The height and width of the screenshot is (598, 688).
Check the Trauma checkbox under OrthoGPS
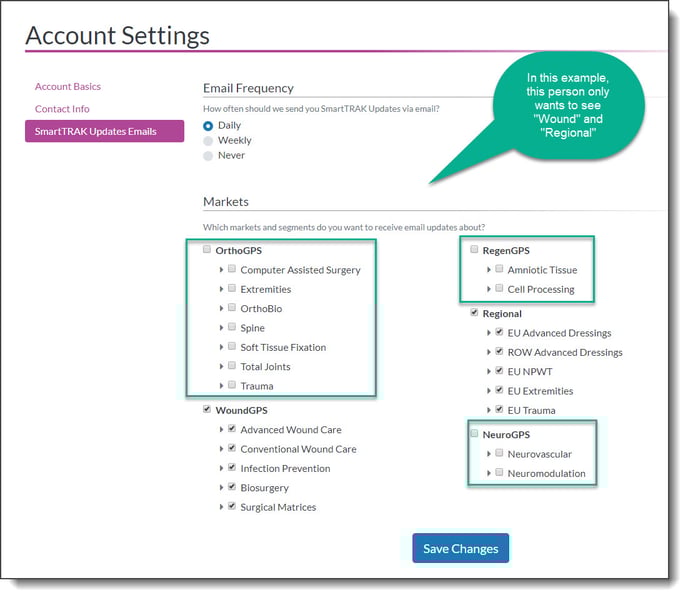pyautogui.click(x=232, y=385)
